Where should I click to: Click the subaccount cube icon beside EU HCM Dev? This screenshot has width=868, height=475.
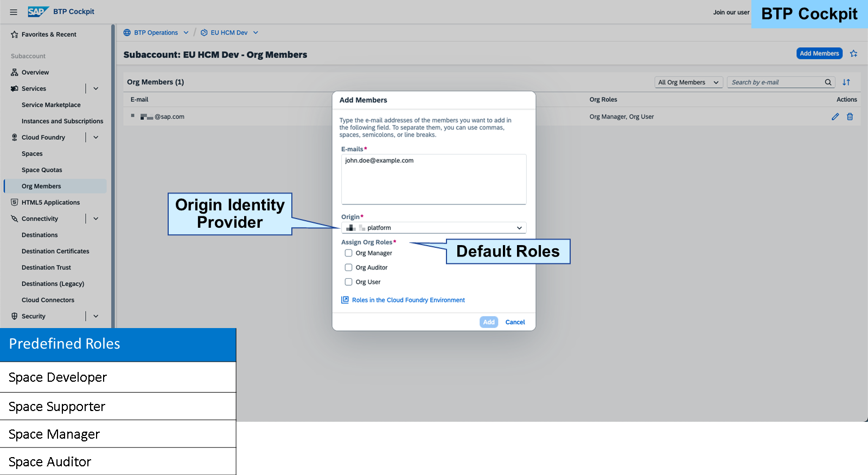tap(204, 33)
